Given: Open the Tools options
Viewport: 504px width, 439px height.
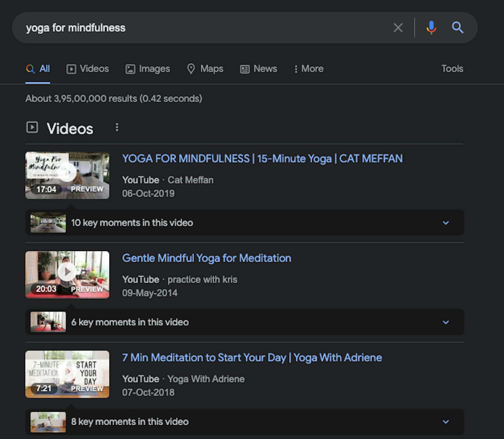Looking at the screenshot, I should tap(452, 69).
